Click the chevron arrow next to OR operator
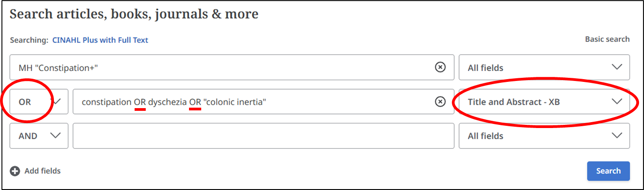Viewport: 644px width, 190px height. tap(56, 101)
